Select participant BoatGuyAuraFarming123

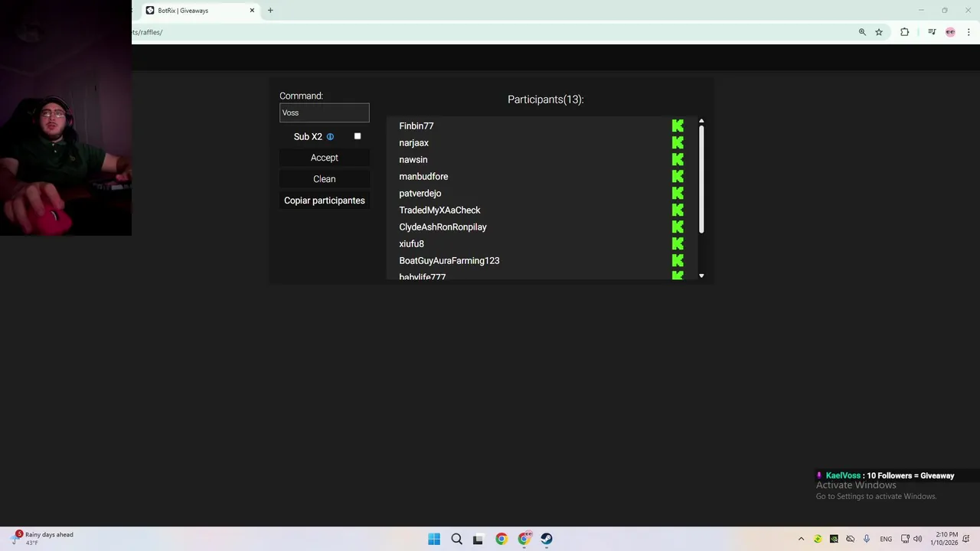click(x=449, y=260)
